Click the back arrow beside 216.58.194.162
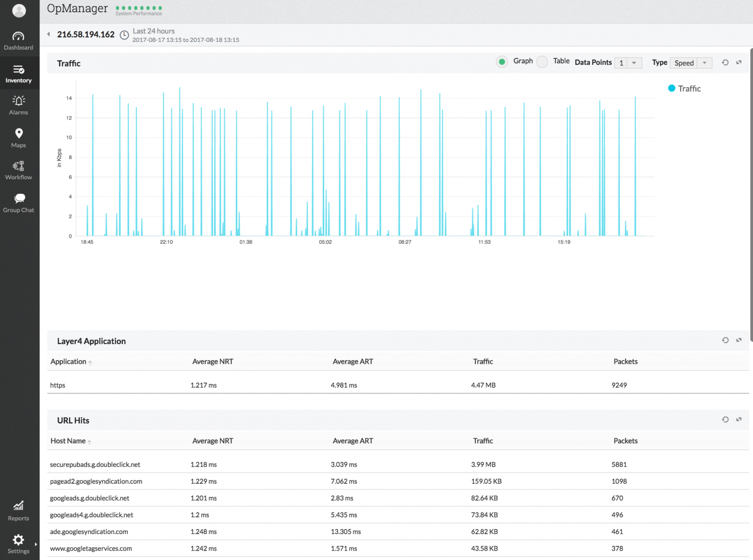The image size is (753, 560). 48,34
